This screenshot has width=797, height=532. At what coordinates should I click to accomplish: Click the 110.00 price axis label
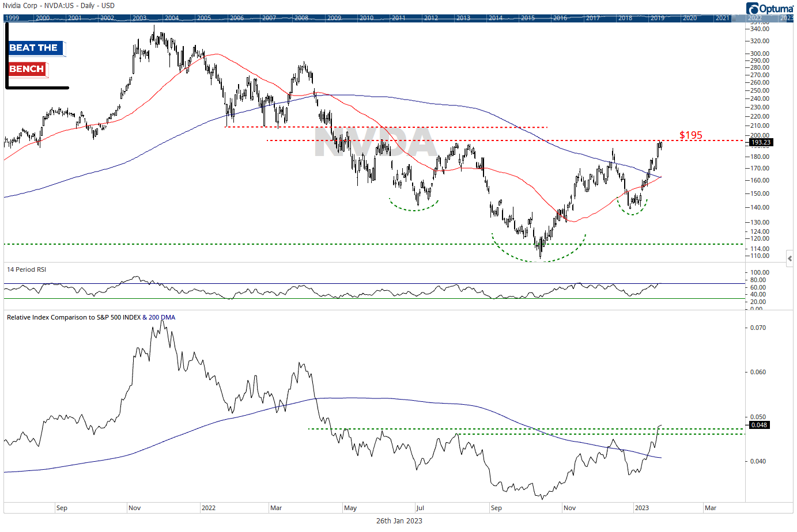click(760, 256)
